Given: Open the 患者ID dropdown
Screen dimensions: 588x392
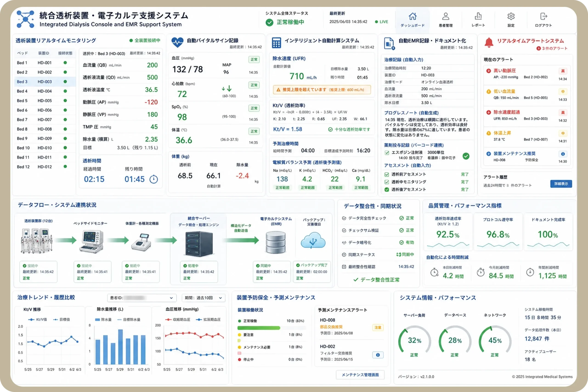Looking at the screenshot, I should click(x=141, y=298).
